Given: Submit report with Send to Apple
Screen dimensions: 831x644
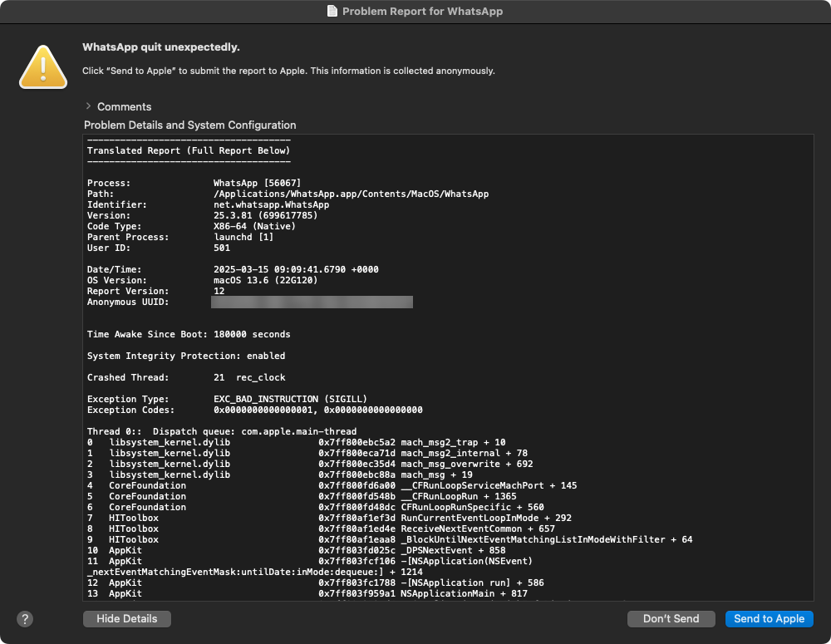Looking at the screenshot, I should (769, 618).
